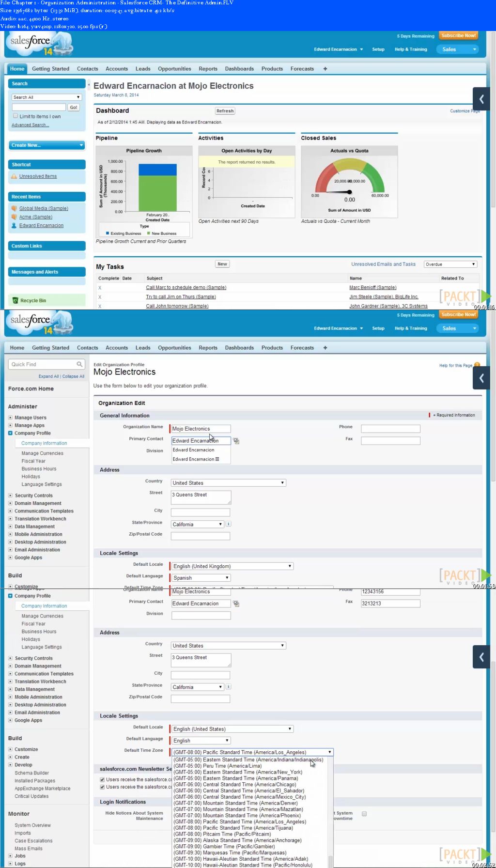Click the Global Media (Sample) account icon

14,209
